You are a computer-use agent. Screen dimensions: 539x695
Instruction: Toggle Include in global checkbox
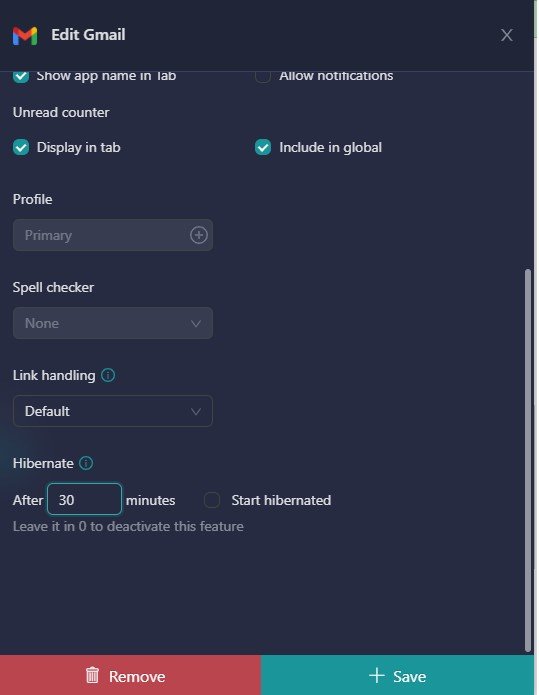pyautogui.click(x=263, y=147)
